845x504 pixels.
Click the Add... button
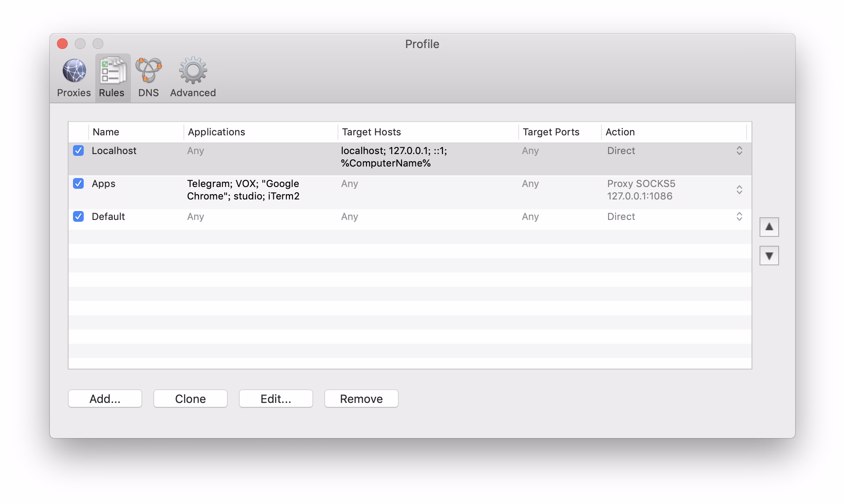pos(105,399)
